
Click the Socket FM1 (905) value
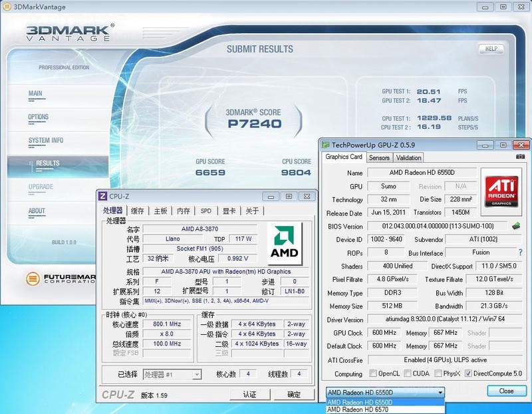199,249
